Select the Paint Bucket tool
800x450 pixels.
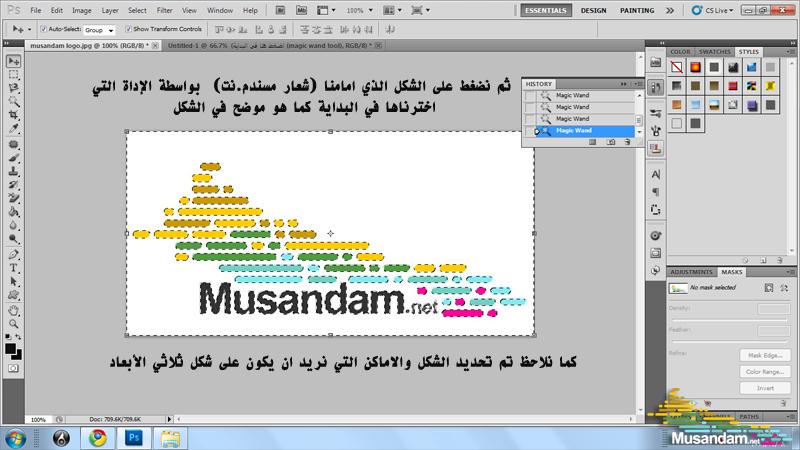pos(13,211)
